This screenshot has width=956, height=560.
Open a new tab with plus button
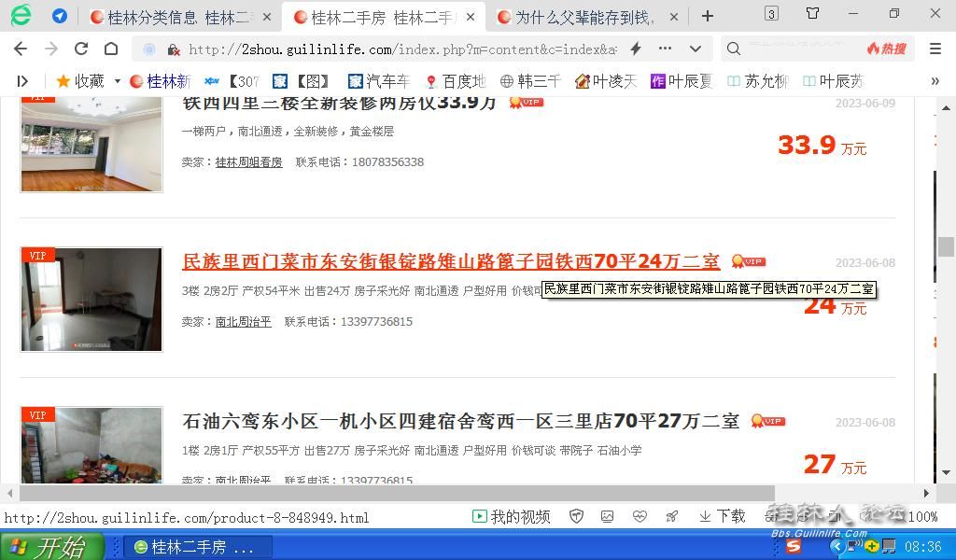pyautogui.click(x=708, y=16)
